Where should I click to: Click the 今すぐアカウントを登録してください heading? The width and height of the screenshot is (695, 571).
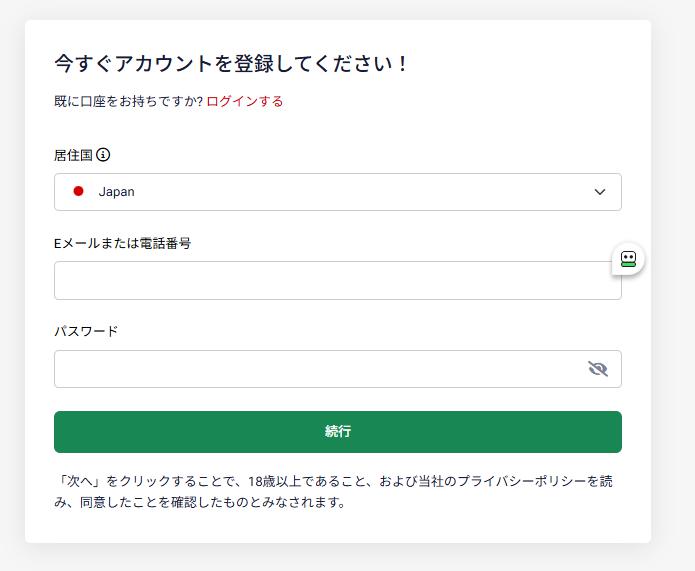(x=231, y=64)
